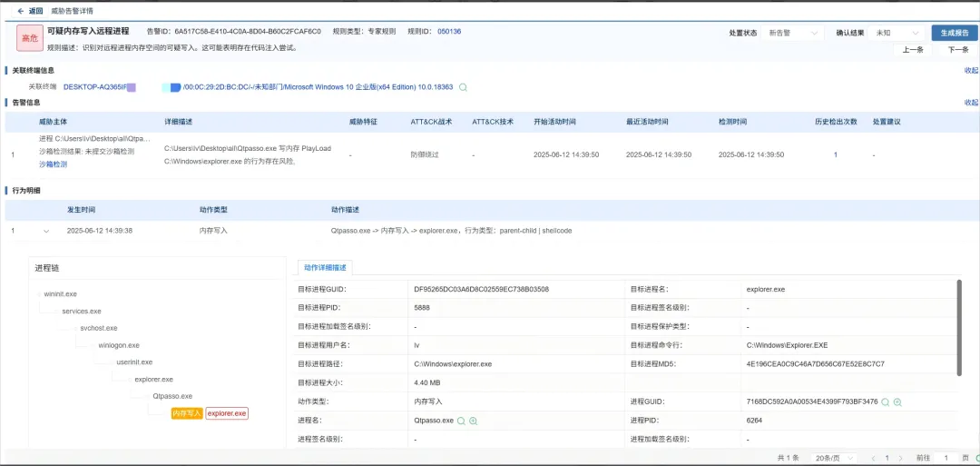Image resolution: width=980 pixels, height=466 pixels.
Task: Click the 生成报告 button
Action: 954,33
